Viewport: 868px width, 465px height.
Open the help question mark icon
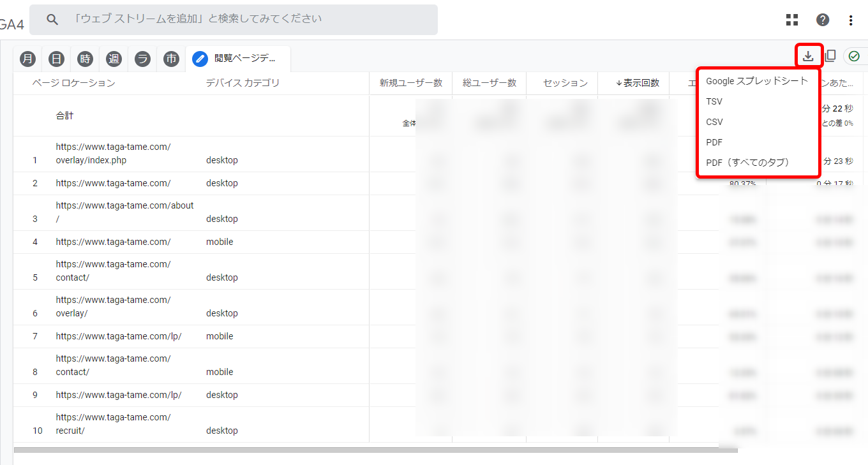823,20
